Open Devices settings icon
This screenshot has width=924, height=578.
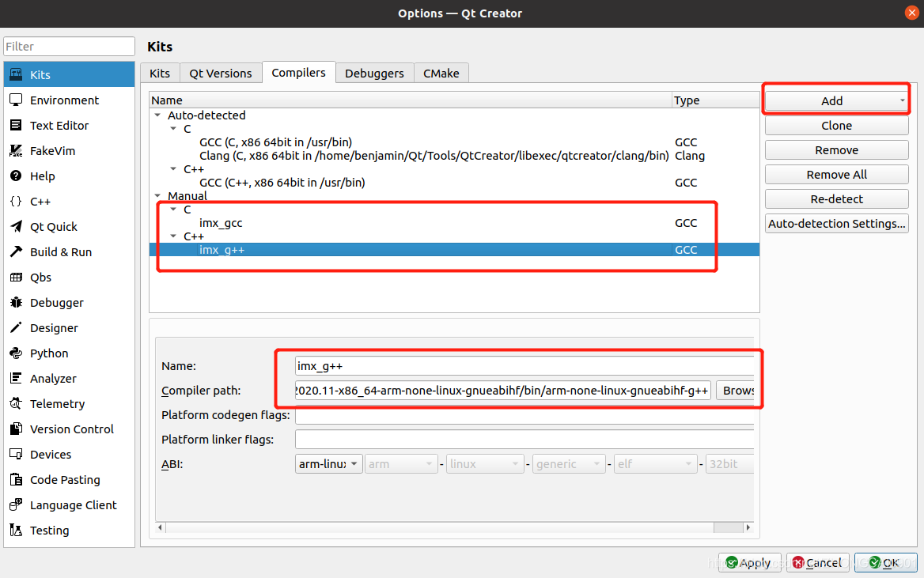pyautogui.click(x=16, y=455)
